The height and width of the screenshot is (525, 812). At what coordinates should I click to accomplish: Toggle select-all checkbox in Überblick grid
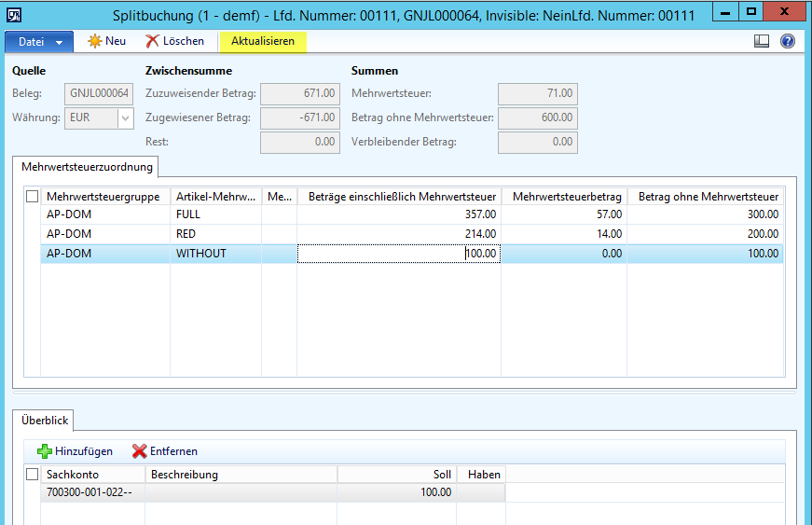tap(33, 475)
